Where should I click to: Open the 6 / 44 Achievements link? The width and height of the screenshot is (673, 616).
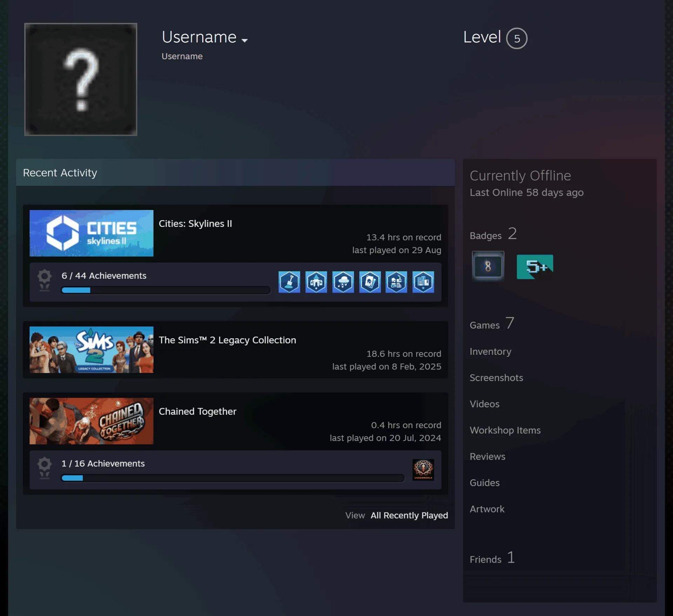coord(104,276)
